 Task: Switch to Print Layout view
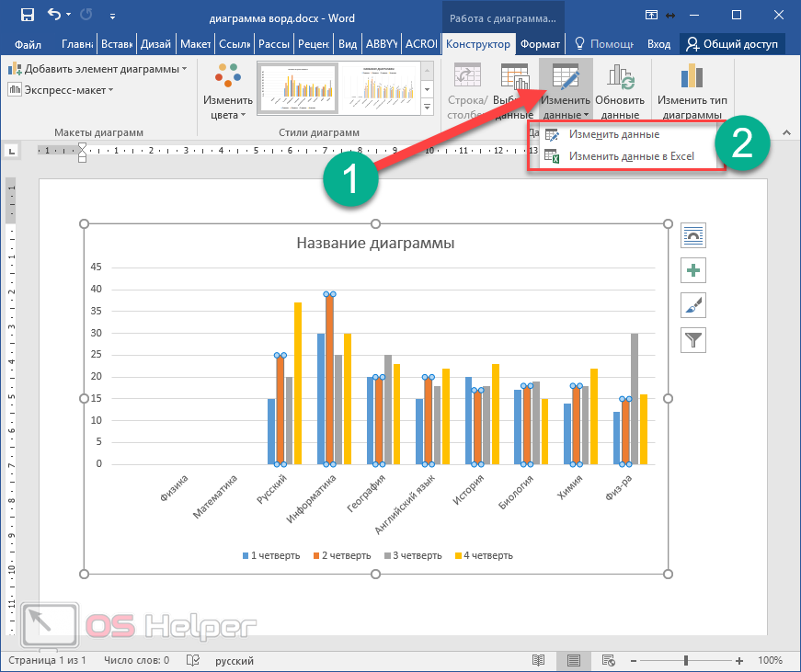pos(574,660)
